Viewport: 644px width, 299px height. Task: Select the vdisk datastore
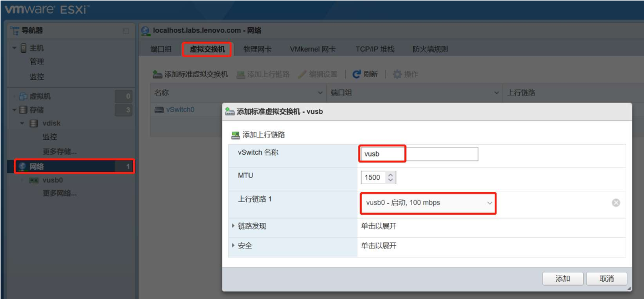52,124
